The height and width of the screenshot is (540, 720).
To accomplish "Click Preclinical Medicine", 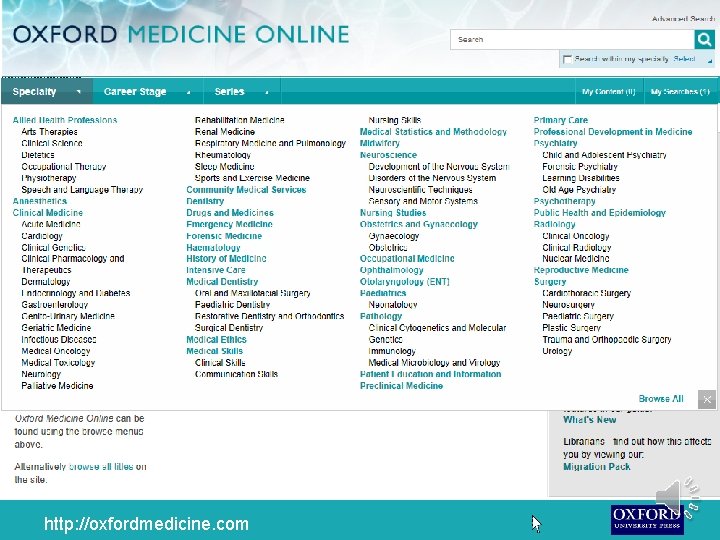I will (x=401, y=386).
